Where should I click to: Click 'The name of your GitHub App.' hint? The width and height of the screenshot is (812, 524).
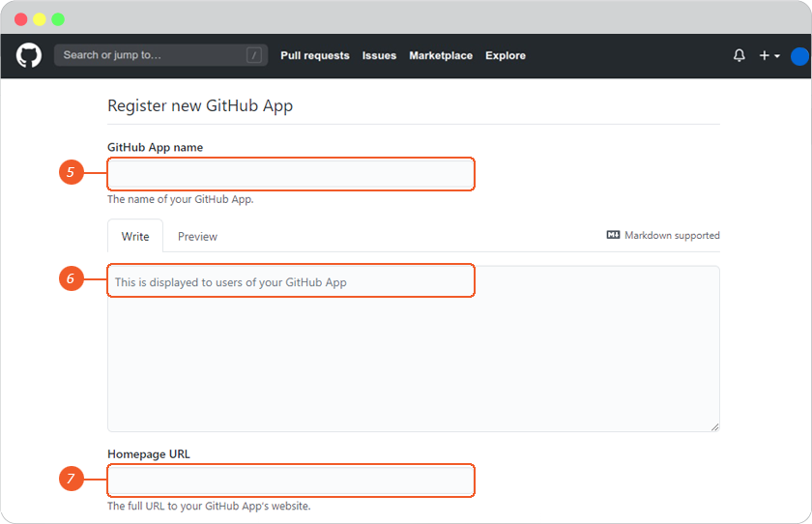click(x=180, y=199)
